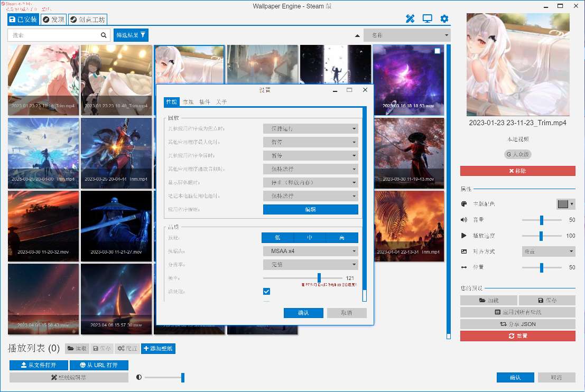This screenshot has width=585, height=392.
Task: Click the 音量 volume slider handle
Action: pos(541,220)
